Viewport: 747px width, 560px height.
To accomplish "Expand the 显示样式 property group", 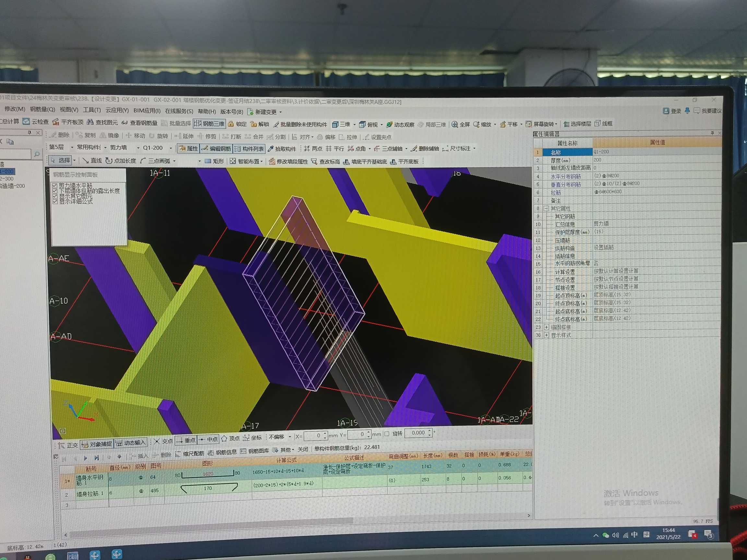I will click(546, 335).
